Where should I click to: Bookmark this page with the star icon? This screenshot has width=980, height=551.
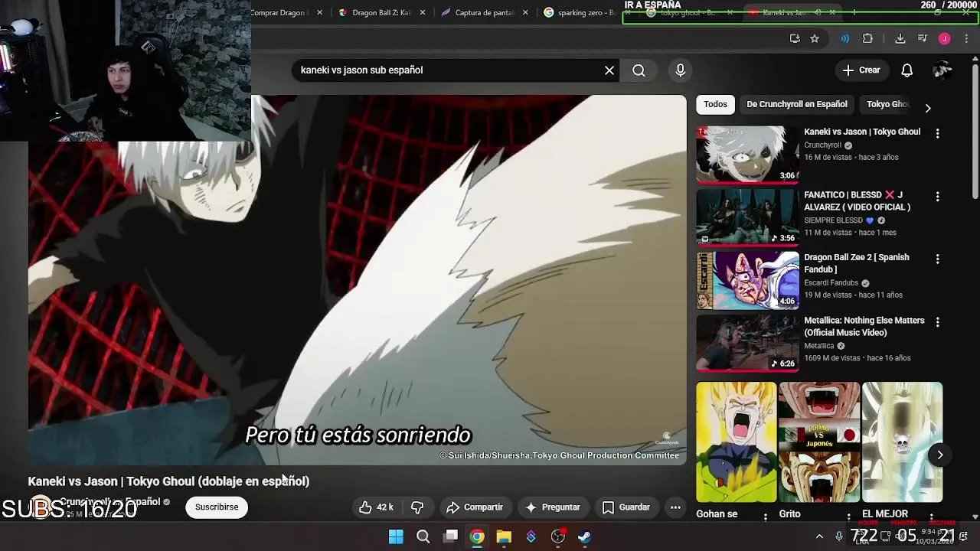click(x=815, y=38)
